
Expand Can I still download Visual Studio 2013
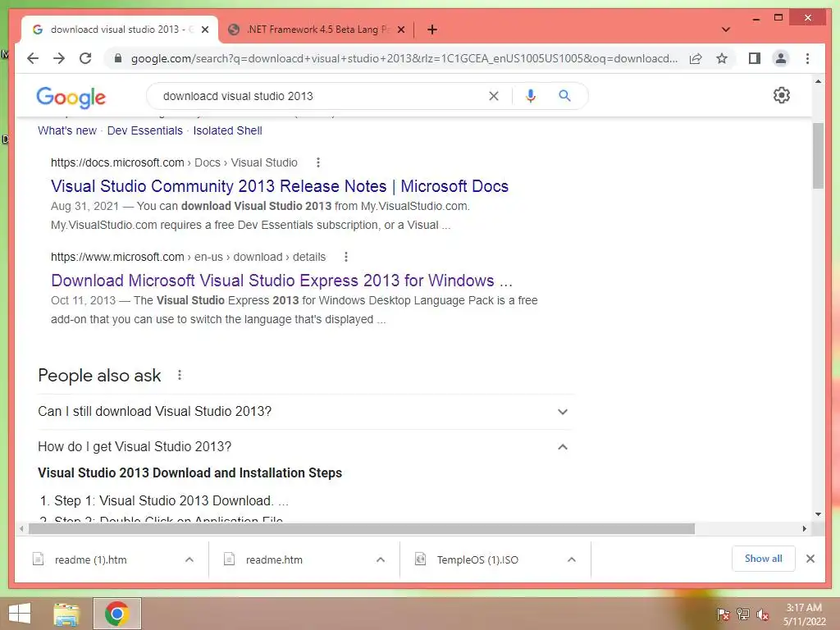pos(306,412)
